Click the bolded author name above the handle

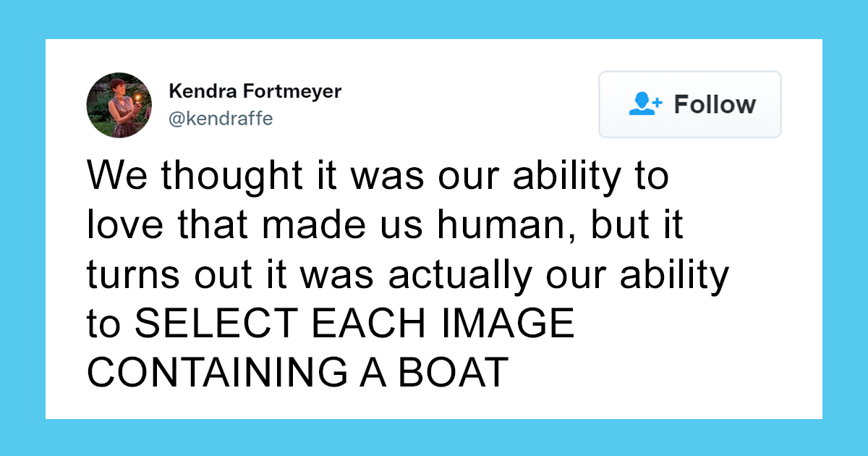255,91
